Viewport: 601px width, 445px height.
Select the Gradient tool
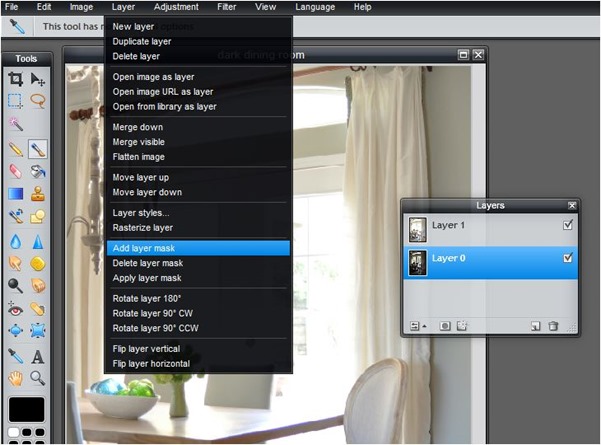(15, 194)
